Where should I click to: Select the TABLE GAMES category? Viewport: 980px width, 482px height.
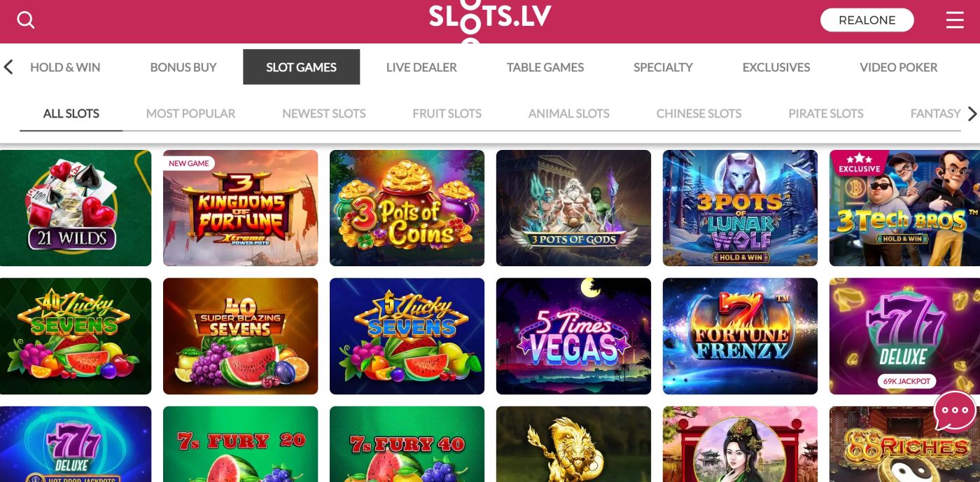(x=545, y=67)
